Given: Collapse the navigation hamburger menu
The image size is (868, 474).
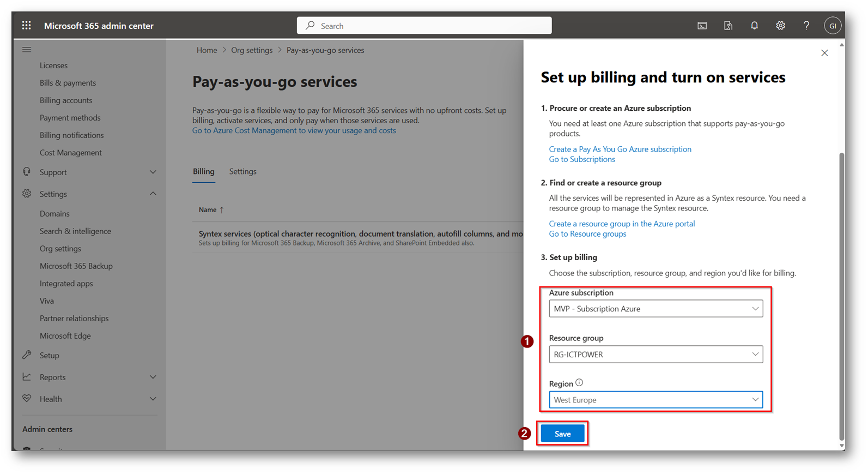Looking at the screenshot, I should [x=27, y=50].
